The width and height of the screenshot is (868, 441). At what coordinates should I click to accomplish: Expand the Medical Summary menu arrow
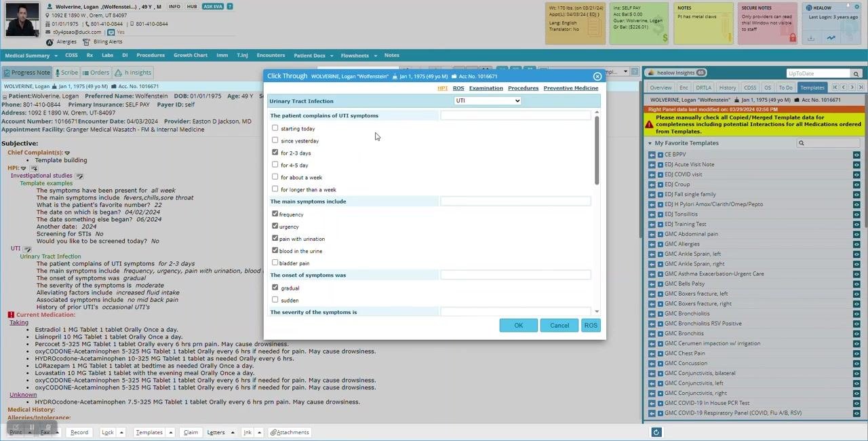tap(56, 56)
